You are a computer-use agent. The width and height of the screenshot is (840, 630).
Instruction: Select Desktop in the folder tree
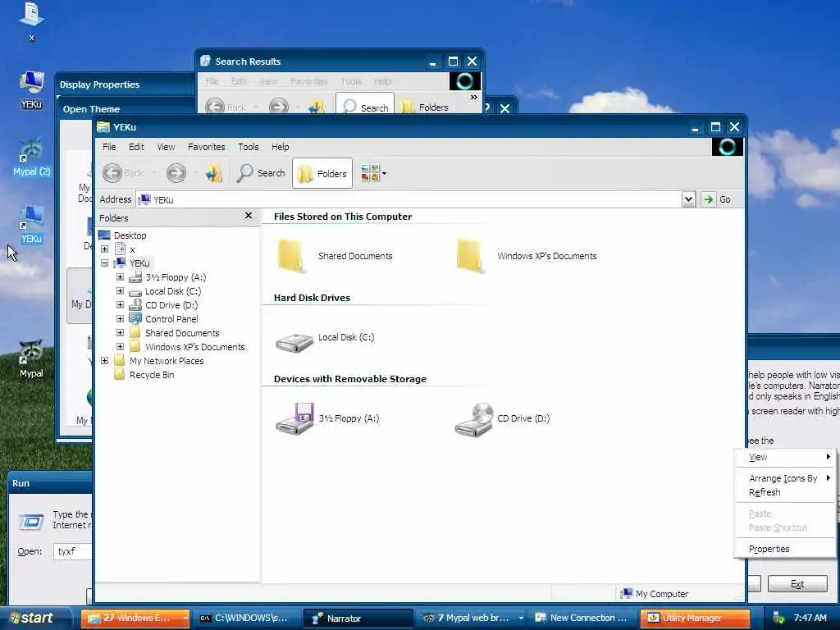(x=130, y=235)
